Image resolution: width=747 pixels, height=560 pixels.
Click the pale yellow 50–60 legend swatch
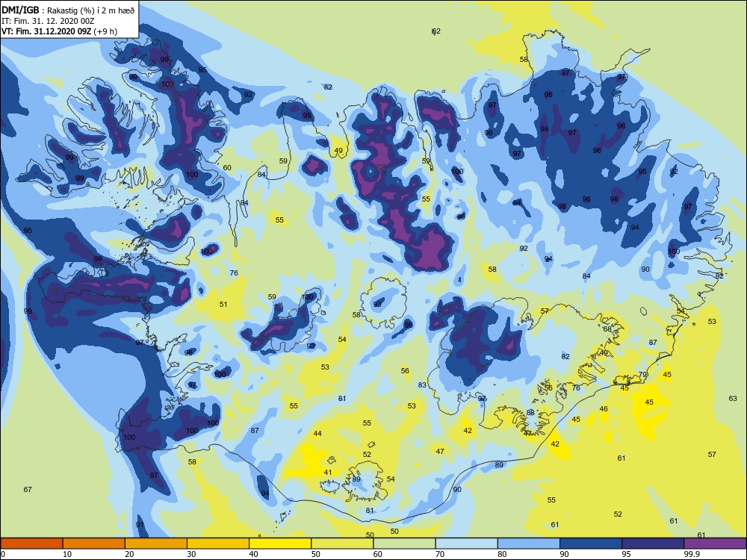click(x=342, y=544)
